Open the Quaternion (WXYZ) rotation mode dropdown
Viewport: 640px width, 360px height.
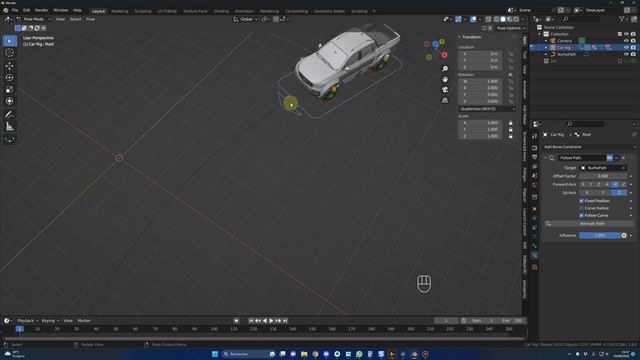(487, 109)
